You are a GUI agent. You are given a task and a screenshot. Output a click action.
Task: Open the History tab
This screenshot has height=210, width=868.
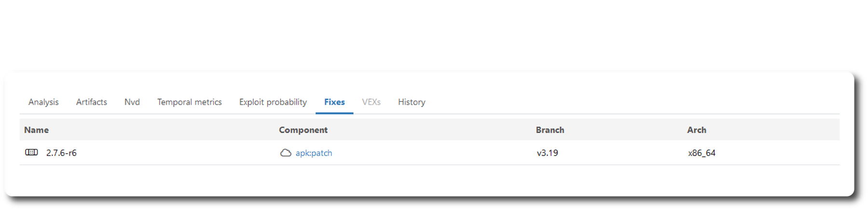411,102
